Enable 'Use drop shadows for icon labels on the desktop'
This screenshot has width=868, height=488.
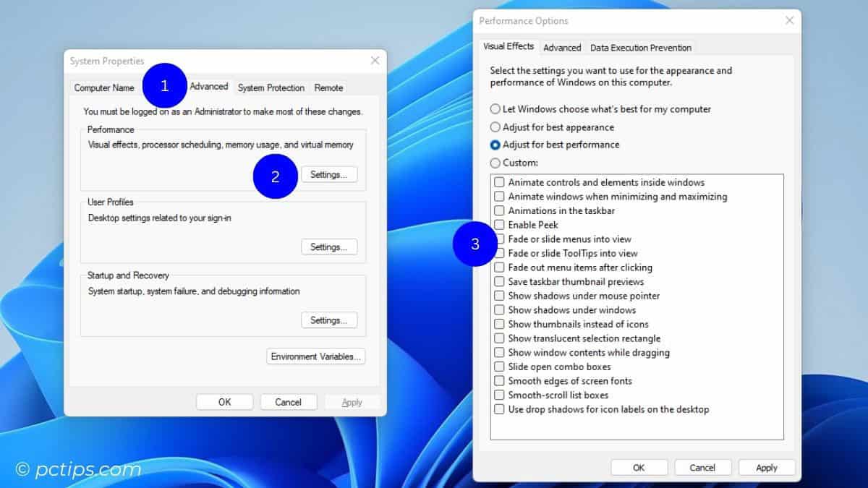point(498,409)
